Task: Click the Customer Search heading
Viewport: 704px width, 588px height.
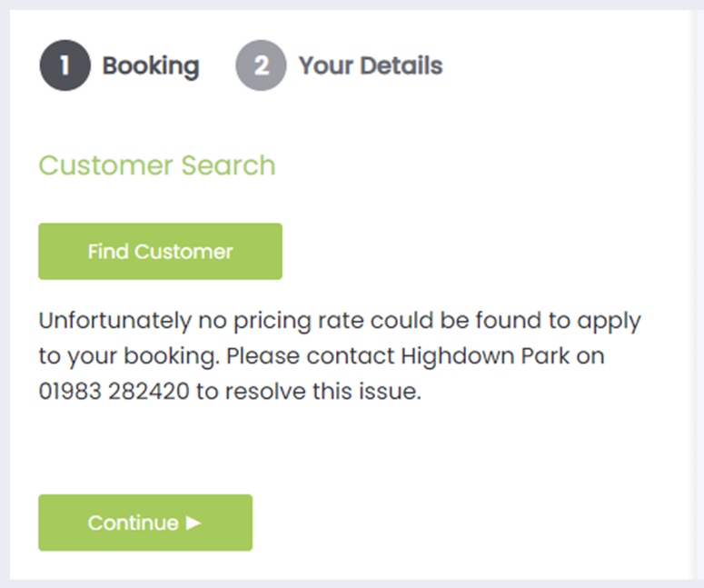Action: (156, 165)
